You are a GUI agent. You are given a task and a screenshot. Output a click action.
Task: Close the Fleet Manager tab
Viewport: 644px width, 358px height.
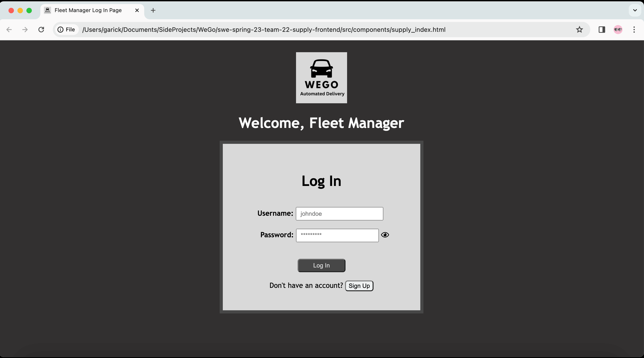pos(137,10)
